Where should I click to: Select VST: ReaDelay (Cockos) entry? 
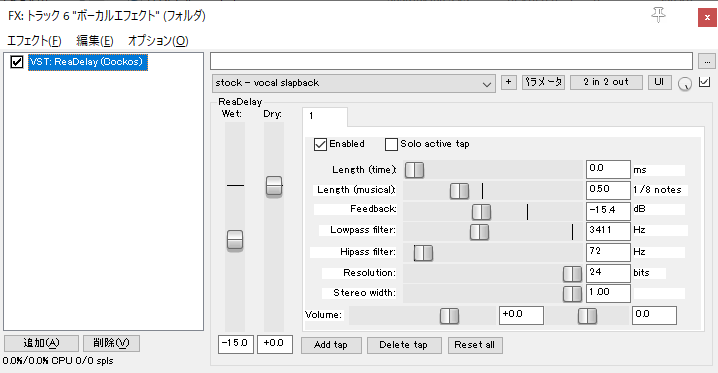point(88,62)
